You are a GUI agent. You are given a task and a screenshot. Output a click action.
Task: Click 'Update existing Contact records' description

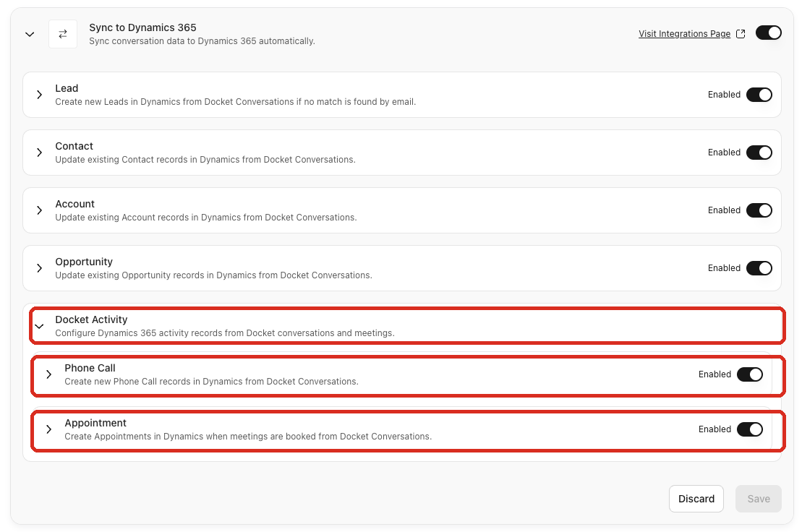click(x=205, y=160)
